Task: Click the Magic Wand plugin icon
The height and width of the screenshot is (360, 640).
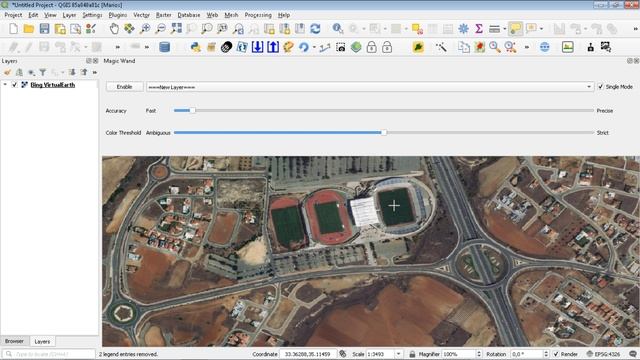Action: coord(441,47)
